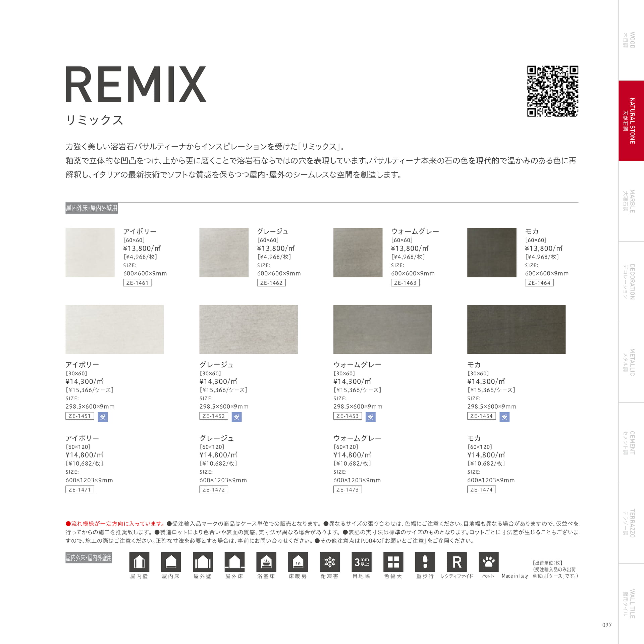Open the WOOD 木目調 side tab
The height and width of the screenshot is (644, 644).
tap(631, 40)
